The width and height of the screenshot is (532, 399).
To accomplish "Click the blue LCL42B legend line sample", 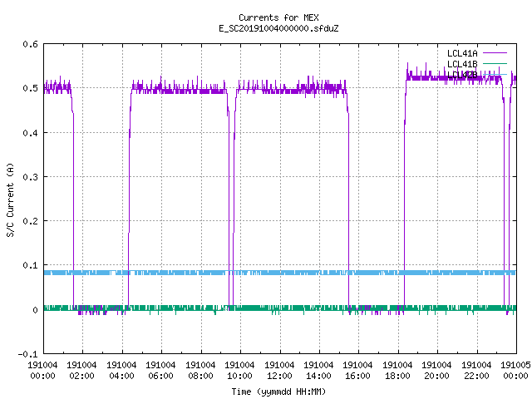I will pyautogui.click(x=495, y=74).
